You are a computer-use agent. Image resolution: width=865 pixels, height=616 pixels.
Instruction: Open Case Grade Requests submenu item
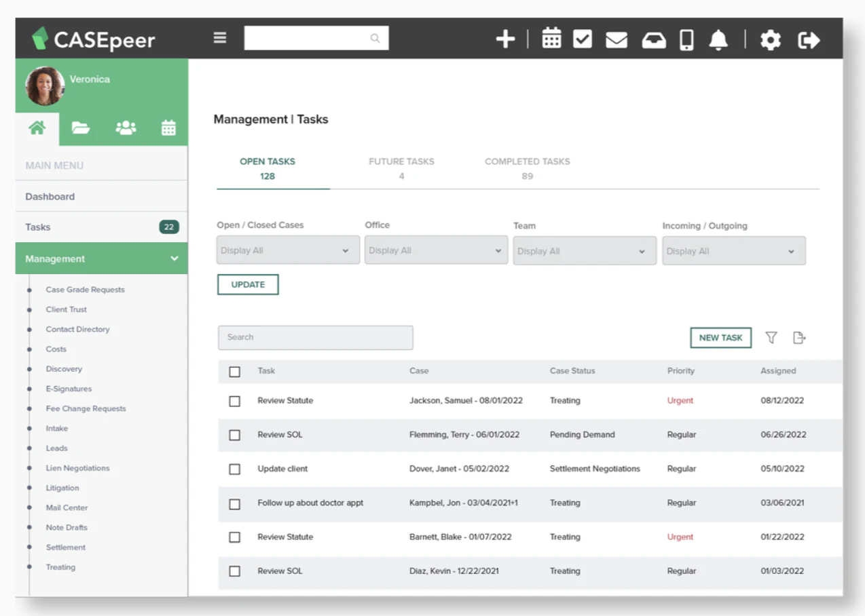[x=86, y=290]
